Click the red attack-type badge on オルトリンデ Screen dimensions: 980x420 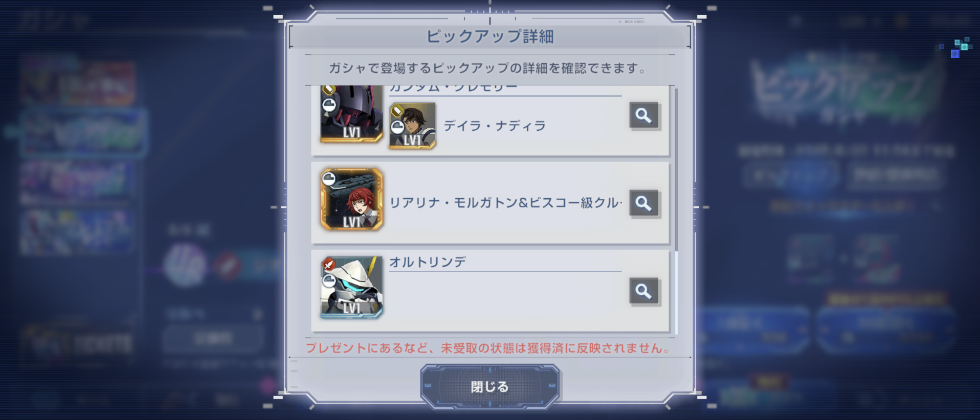329,265
